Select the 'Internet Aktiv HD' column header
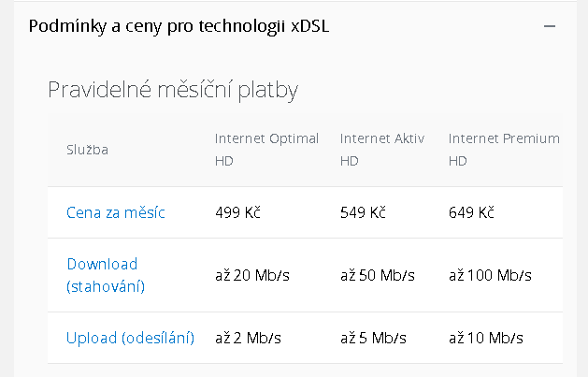The height and width of the screenshot is (377, 588). 382,150
